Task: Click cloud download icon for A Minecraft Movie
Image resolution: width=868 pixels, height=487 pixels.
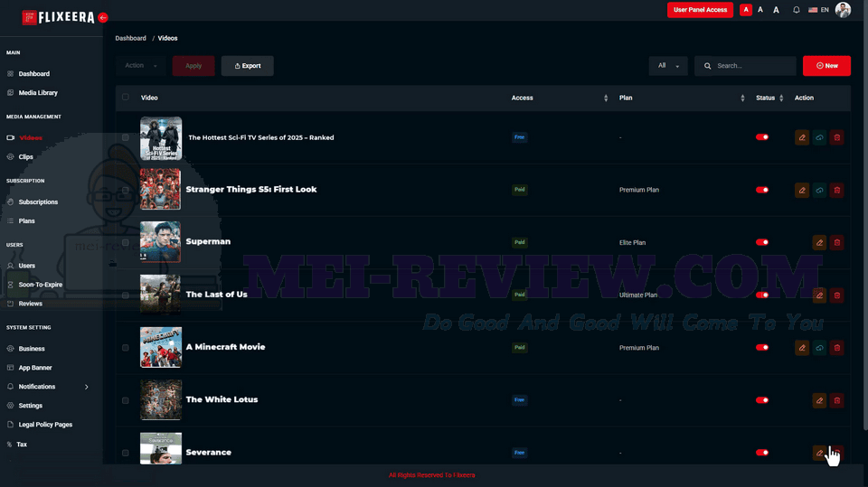Action: click(819, 348)
